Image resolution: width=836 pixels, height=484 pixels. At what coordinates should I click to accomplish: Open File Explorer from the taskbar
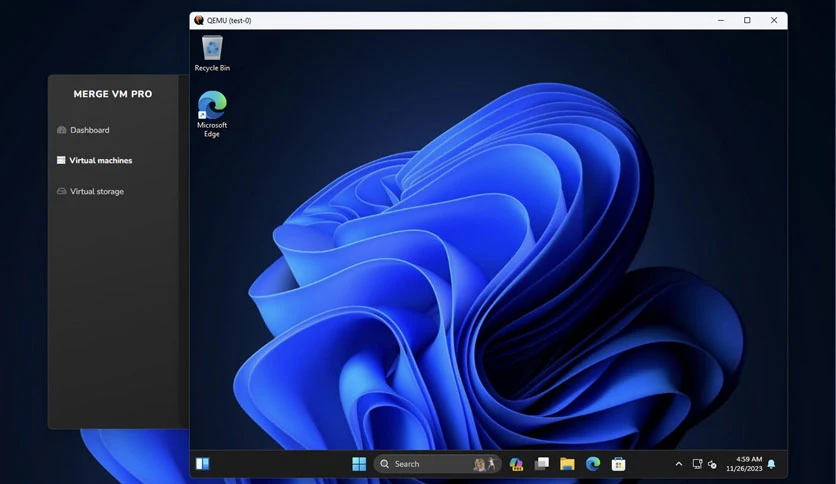[567, 464]
